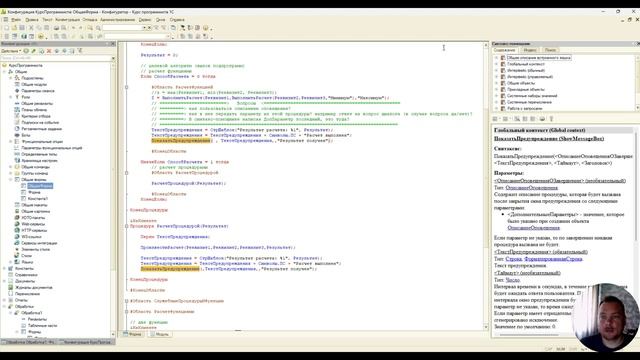
Task: Open the ОписаниеОповещения type link
Action: coord(531,188)
